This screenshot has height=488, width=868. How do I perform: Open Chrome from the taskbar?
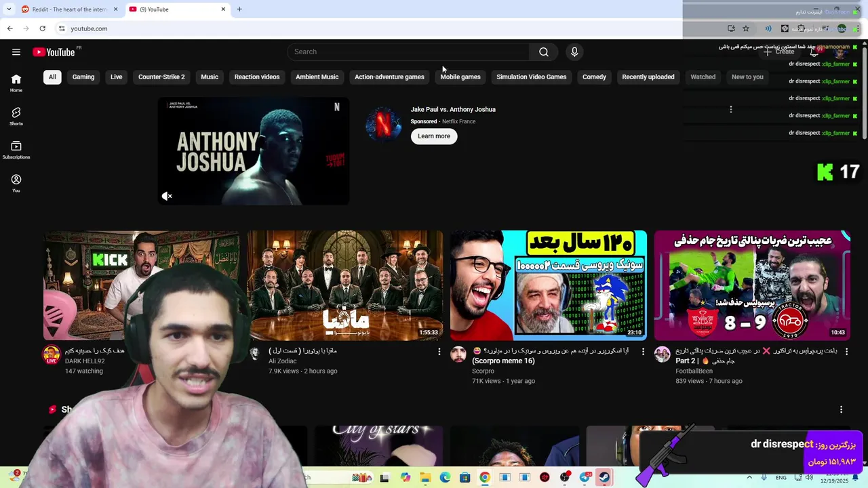484,477
